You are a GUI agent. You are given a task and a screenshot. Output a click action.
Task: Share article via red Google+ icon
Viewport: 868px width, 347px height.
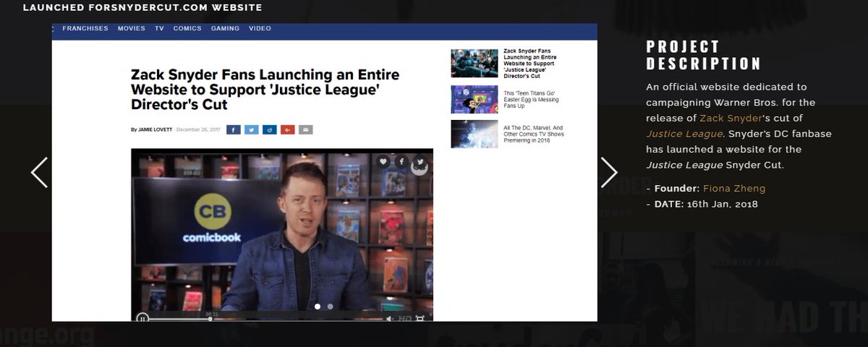tap(288, 129)
